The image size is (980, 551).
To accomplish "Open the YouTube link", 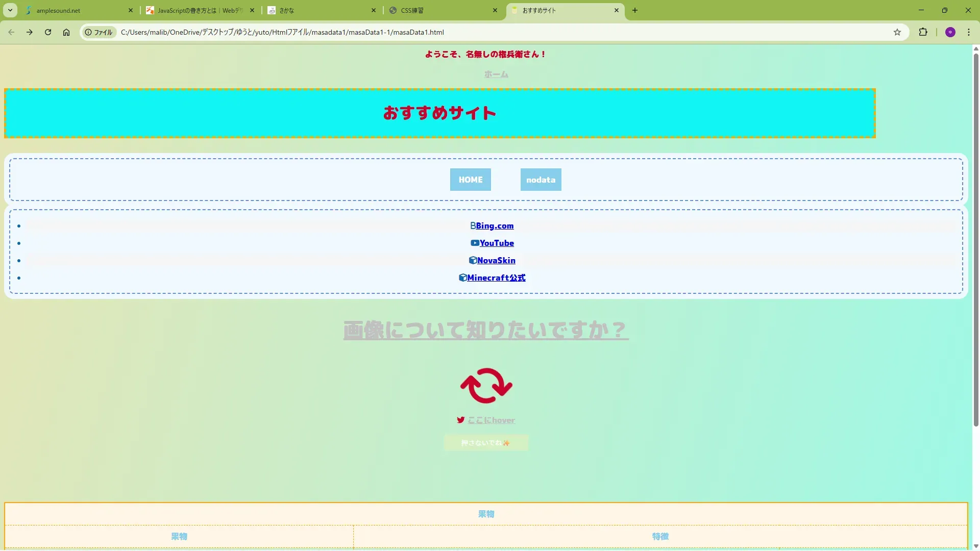I will (496, 243).
